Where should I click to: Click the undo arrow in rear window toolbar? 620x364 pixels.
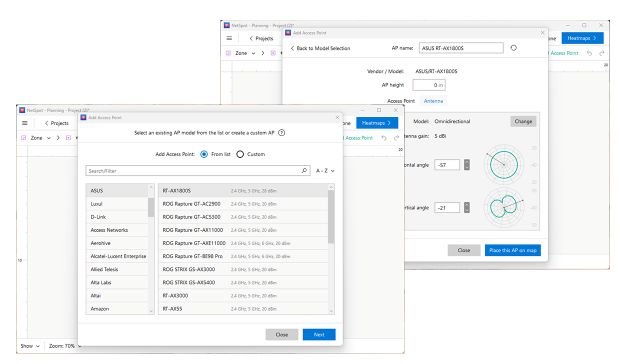tap(589, 53)
